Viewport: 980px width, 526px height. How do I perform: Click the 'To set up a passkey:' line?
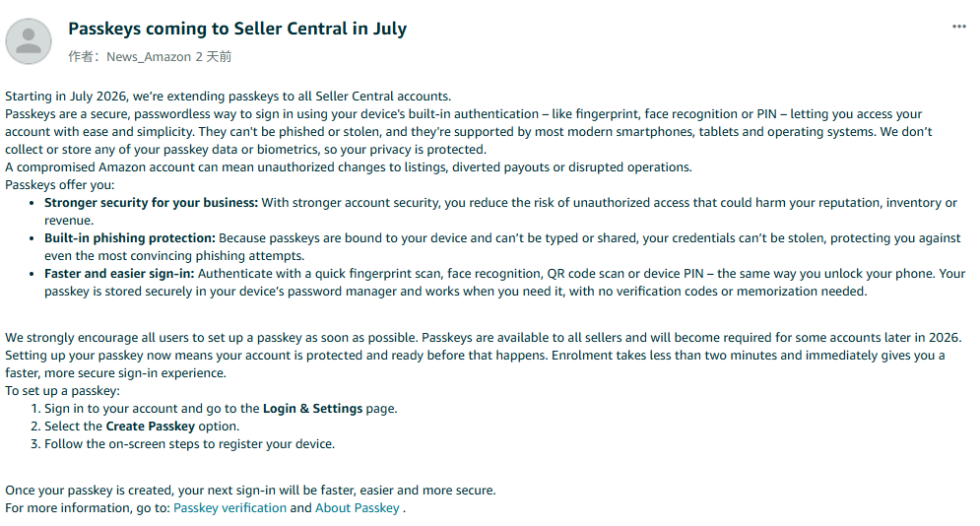pyautogui.click(x=62, y=391)
